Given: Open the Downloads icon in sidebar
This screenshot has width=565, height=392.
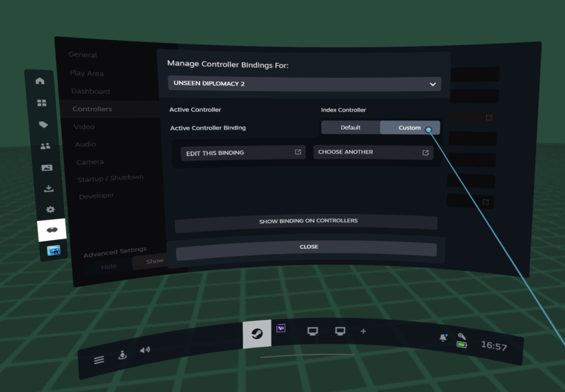Looking at the screenshot, I should pos(49,189).
